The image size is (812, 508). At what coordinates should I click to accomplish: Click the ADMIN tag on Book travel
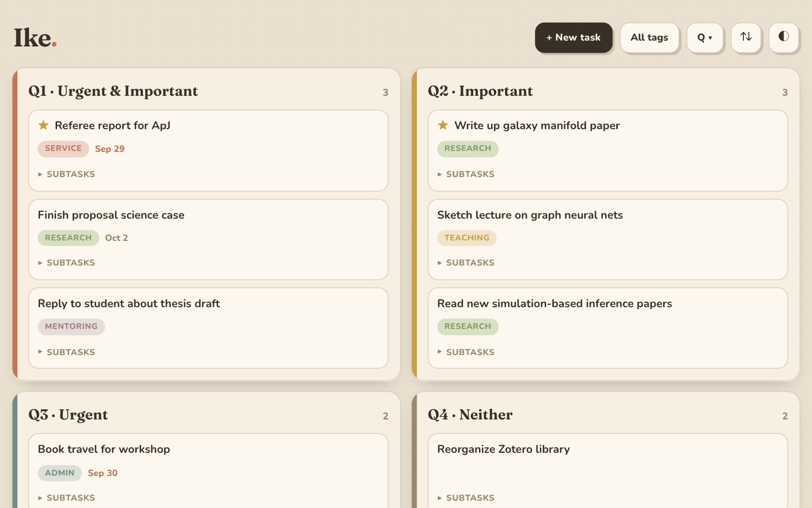pos(60,473)
